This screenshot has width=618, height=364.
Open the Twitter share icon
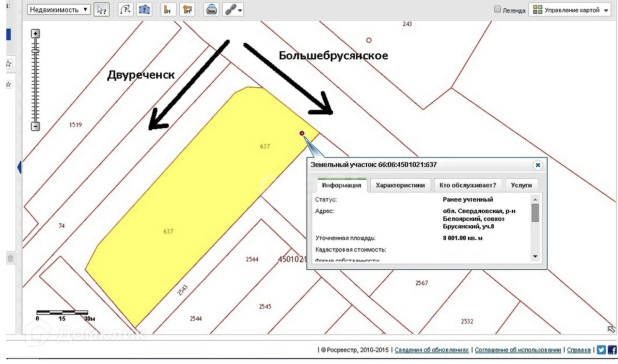601,350
